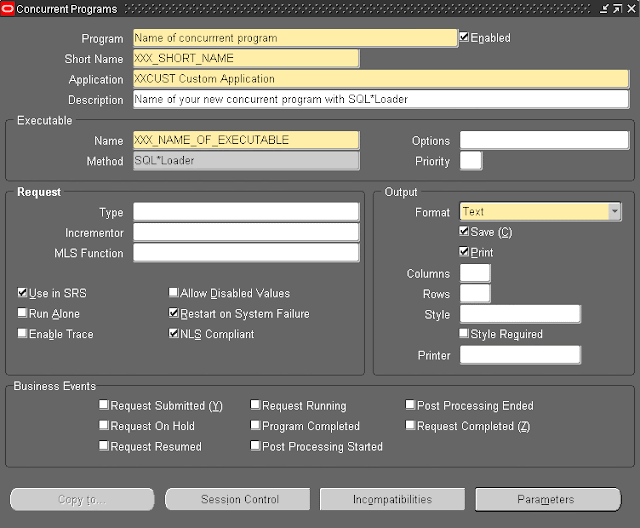Enable the Run Alone checkbox
This screenshot has width=640, height=528.
click(22, 313)
